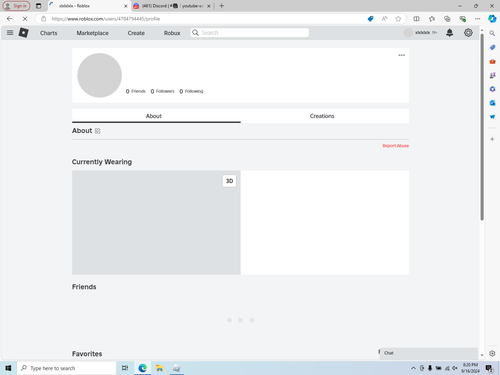Toggle the 3D avatar view
This screenshot has height=375, width=500.
point(229,181)
